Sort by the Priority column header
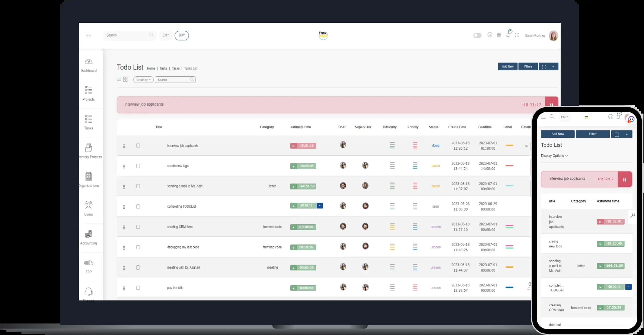644x335 pixels. pos(413,127)
